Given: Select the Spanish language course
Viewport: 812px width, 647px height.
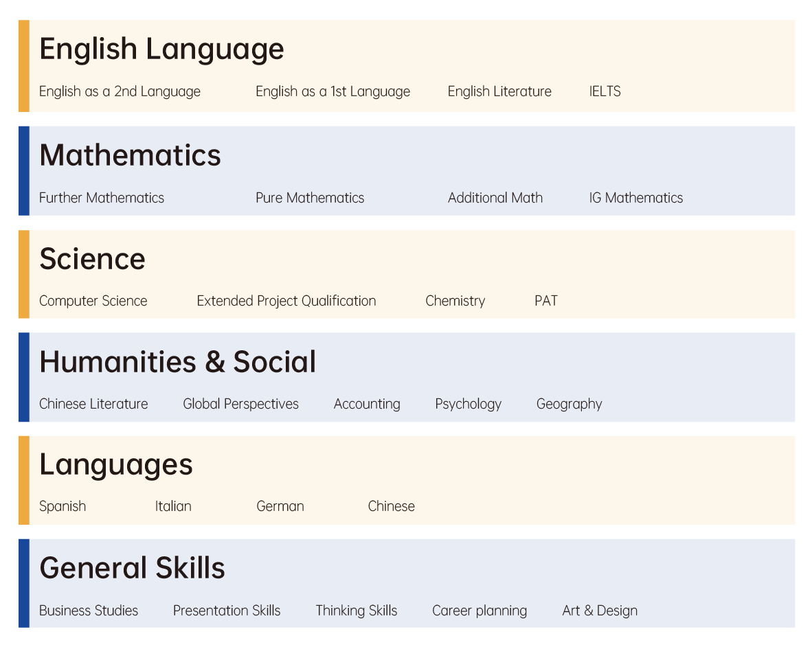Looking at the screenshot, I should tap(63, 506).
